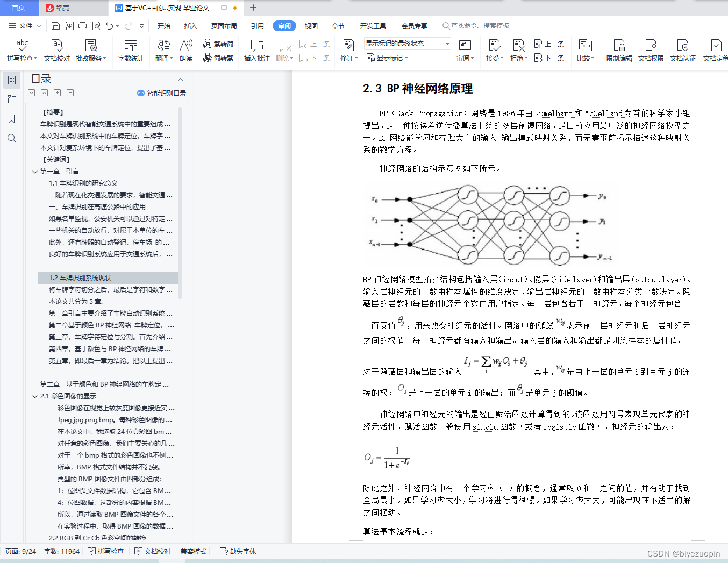Open the search sidebar panel

[11, 138]
